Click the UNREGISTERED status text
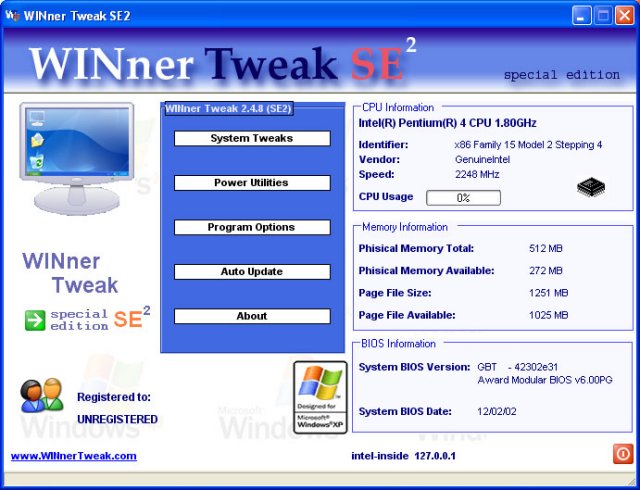 point(118,419)
